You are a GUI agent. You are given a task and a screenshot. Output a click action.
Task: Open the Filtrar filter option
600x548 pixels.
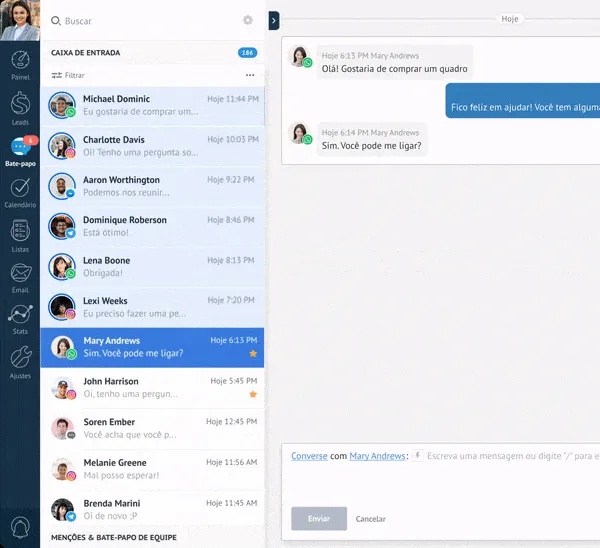(x=68, y=75)
